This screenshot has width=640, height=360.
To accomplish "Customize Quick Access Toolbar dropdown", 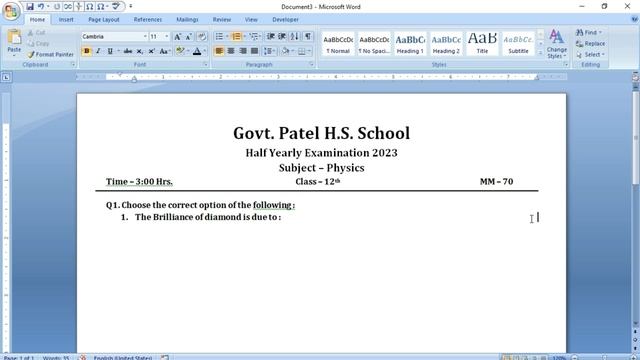I will [x=131, y=7].
